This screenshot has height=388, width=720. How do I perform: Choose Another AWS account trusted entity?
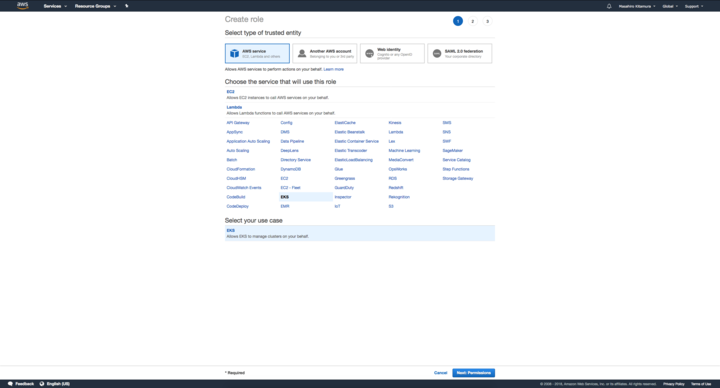tap(325, 53)
